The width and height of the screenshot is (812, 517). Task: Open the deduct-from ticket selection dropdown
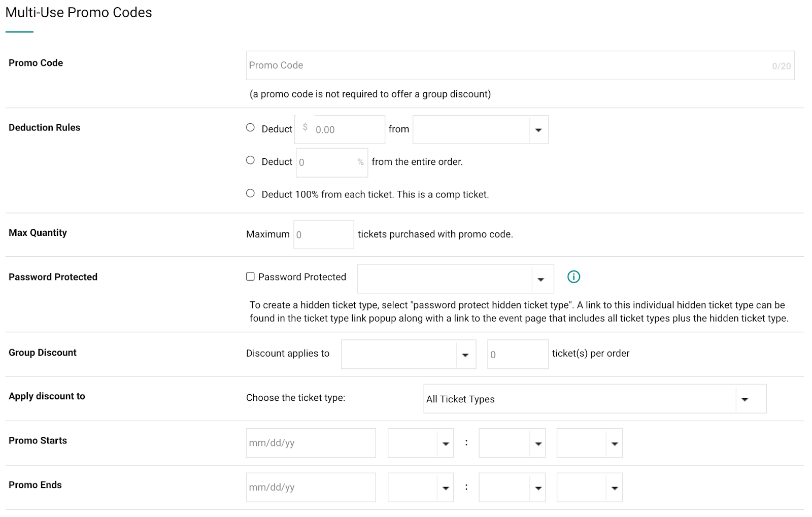(539, 129)
